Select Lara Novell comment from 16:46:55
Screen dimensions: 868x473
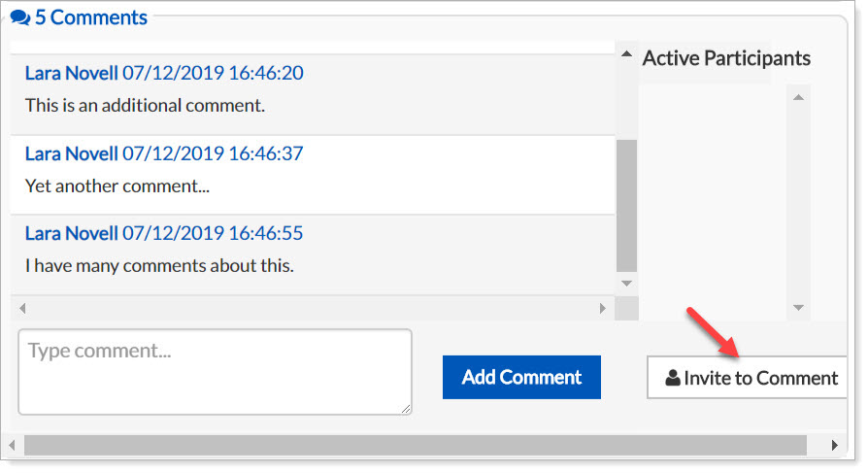(x=313, y=254)
